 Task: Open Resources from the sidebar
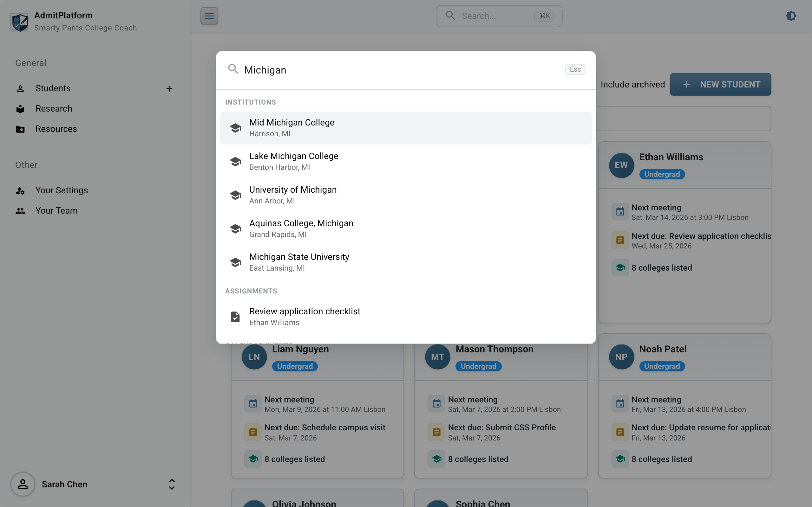coord(56,129)
